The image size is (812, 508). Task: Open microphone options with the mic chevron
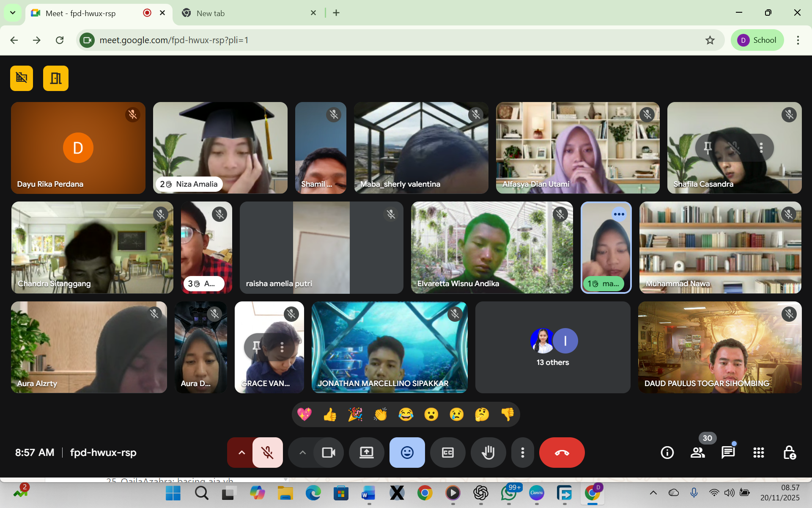(x=241, y=453)
